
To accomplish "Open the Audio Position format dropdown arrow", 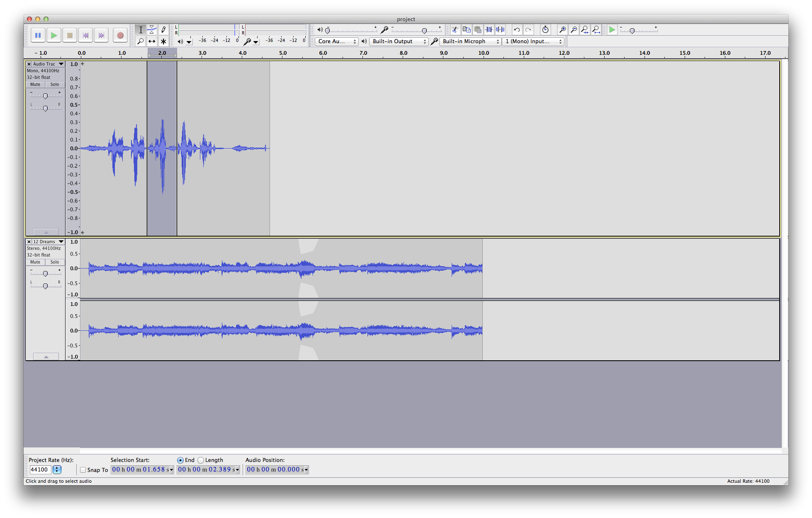I will click(306, 470).
